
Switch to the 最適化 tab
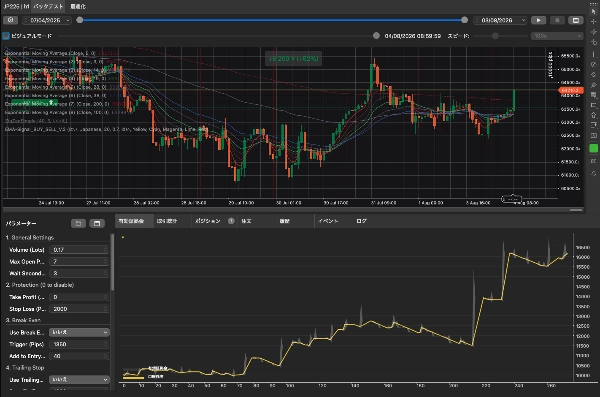(x=78, y=6)
